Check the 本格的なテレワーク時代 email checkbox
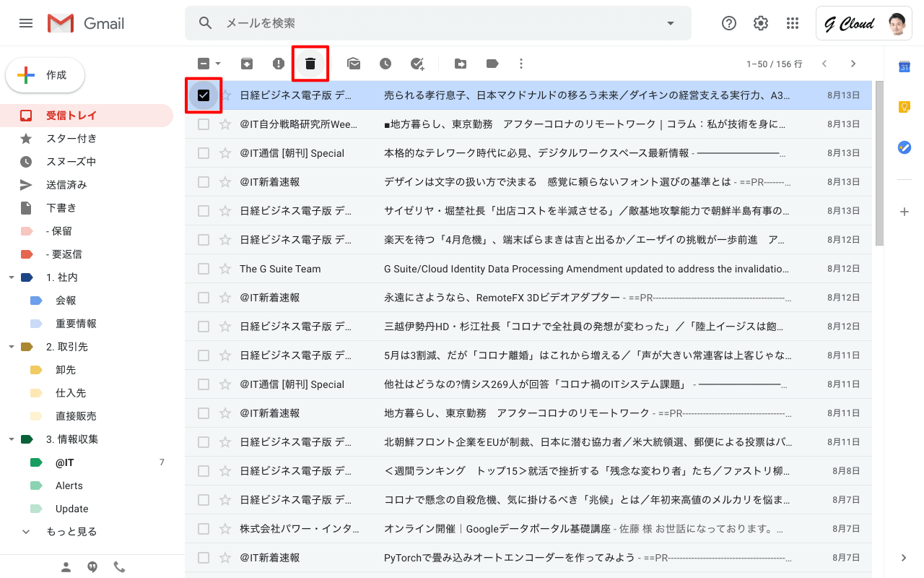Image resolution: width=924 pixels, height=578 pixels. (204, 153)
